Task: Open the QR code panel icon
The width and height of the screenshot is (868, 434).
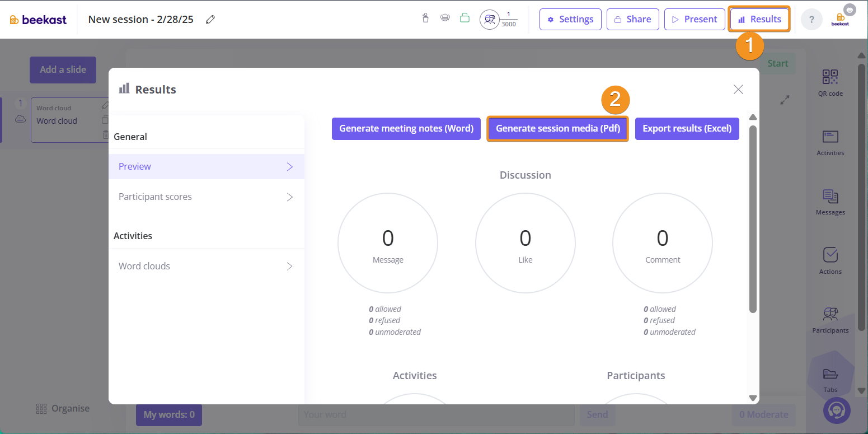Action: coord(830,77)
